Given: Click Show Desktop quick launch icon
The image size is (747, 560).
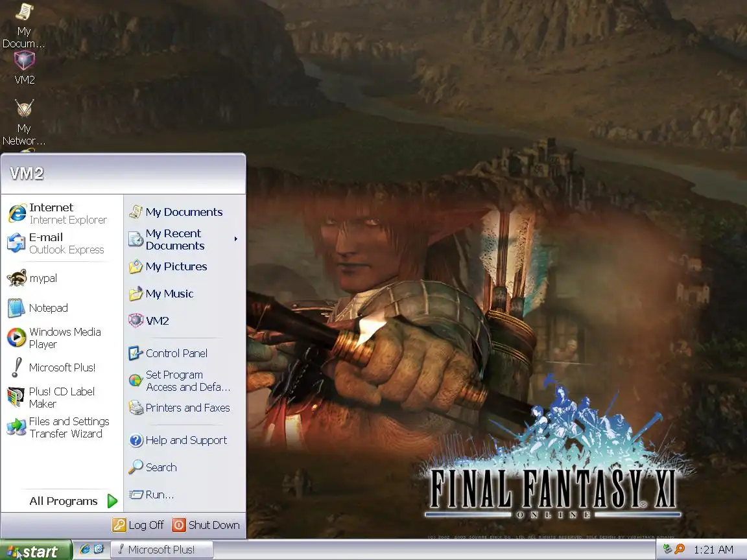Looking at the screenshot, I should click(99, 550).
